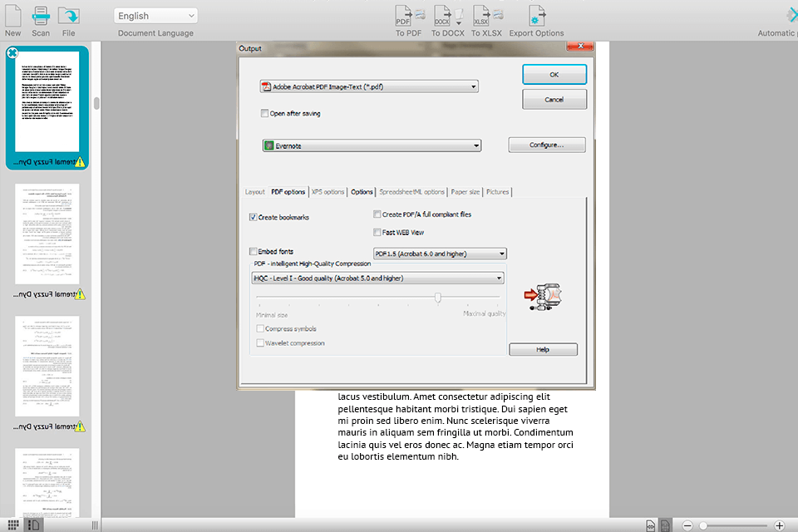Switch to single page view at bottom left

pyautogui.click(x=33, y=525)
